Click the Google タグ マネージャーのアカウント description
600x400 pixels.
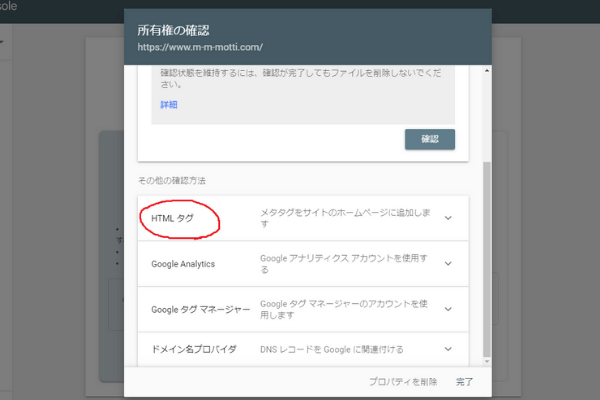(344, 309)
